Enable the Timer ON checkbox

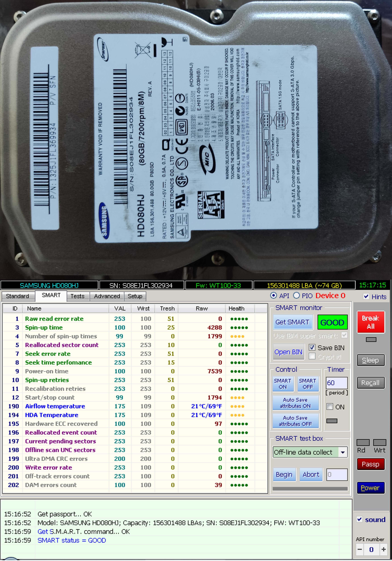(330, 406)
